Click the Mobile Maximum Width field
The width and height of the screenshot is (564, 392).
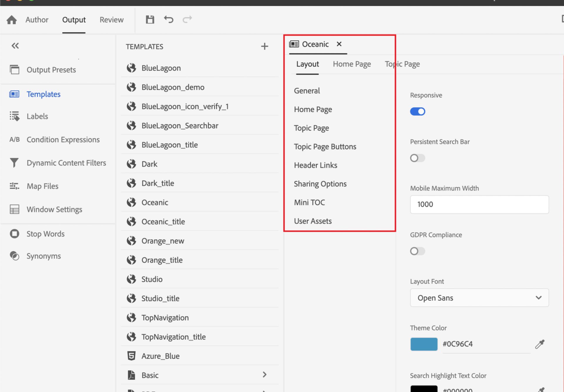[x=479, y=205]
